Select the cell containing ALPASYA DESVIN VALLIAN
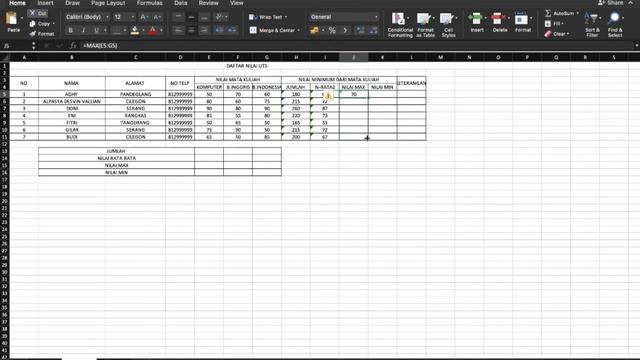 pyautogui.click(x=72, y=101)
